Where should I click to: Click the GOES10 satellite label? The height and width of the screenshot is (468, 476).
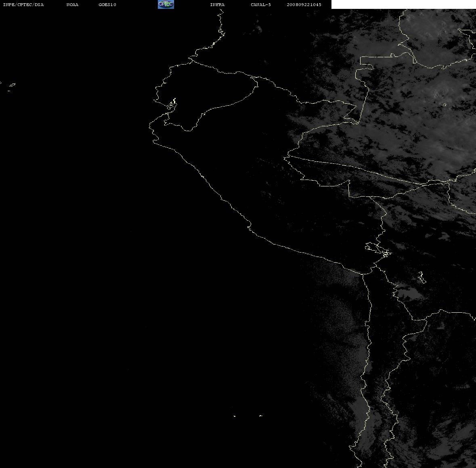click(107, 4)
